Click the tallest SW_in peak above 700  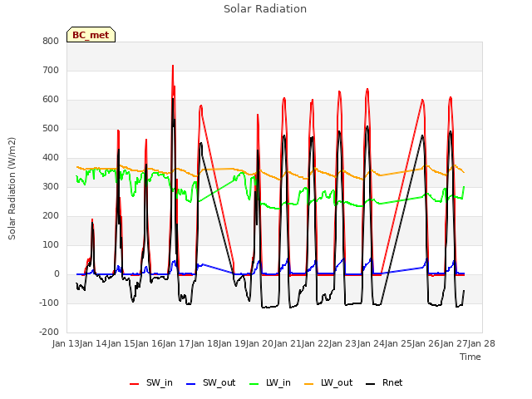173,66
